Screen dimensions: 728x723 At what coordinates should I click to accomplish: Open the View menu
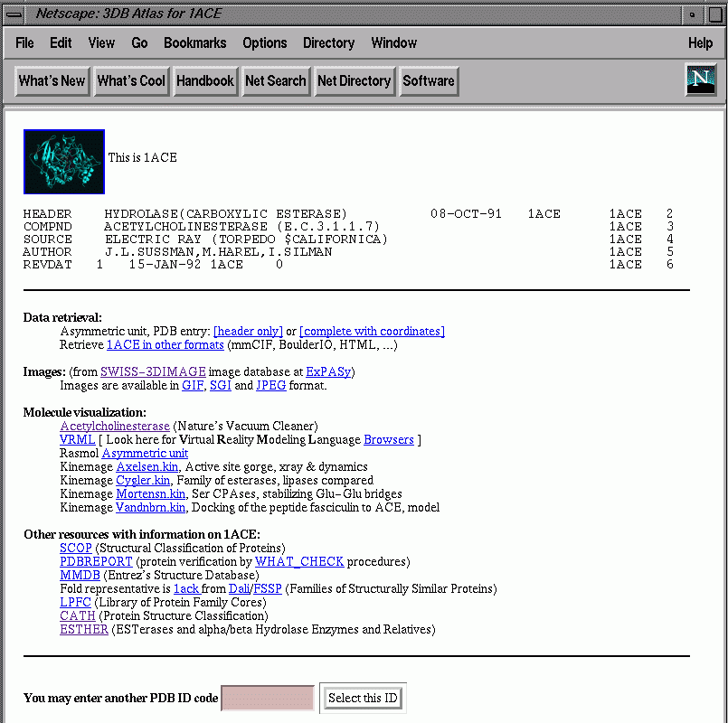tap(101, 42)
